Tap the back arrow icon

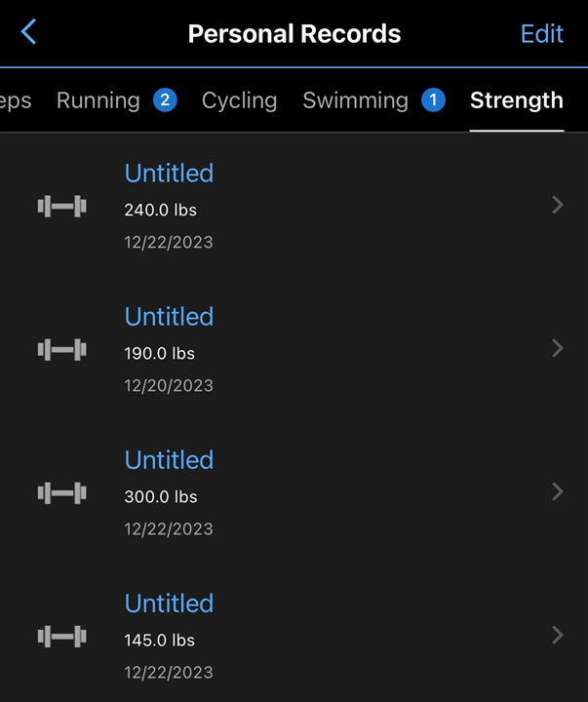point(29,32)
